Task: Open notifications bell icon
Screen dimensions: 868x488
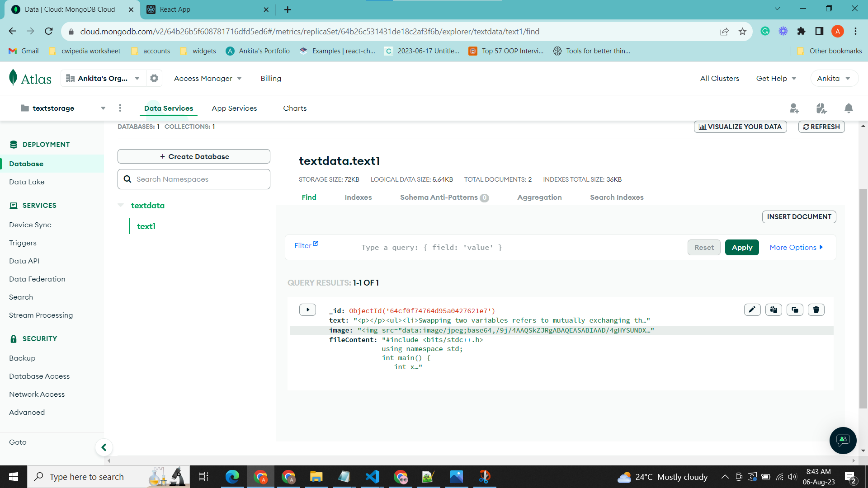Action: click(849, 108)
